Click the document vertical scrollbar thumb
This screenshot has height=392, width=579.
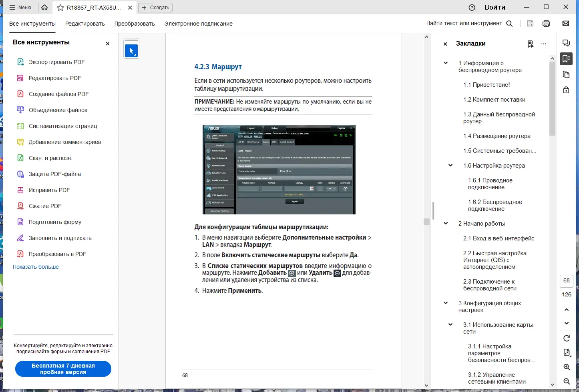click(426, 222)
